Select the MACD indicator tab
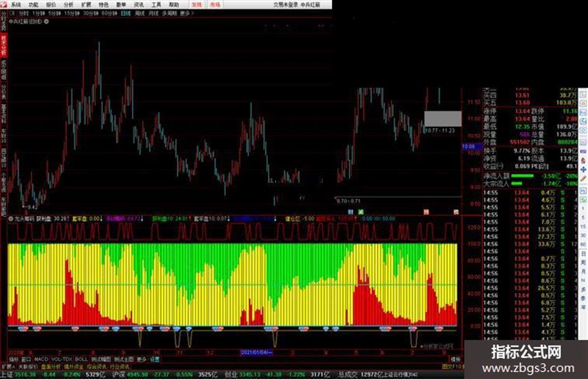This screenshot has height=379, width=588. coord(41,359)
